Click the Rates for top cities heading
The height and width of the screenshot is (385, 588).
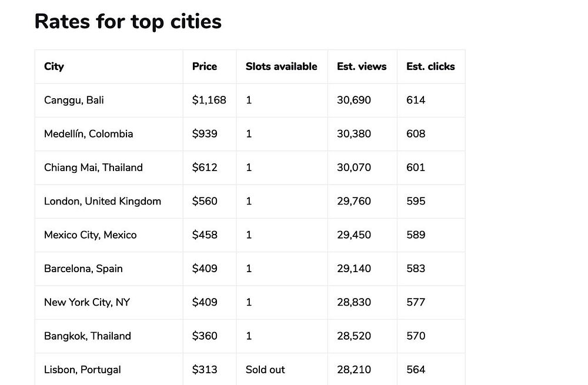click(x=128, y=21)
